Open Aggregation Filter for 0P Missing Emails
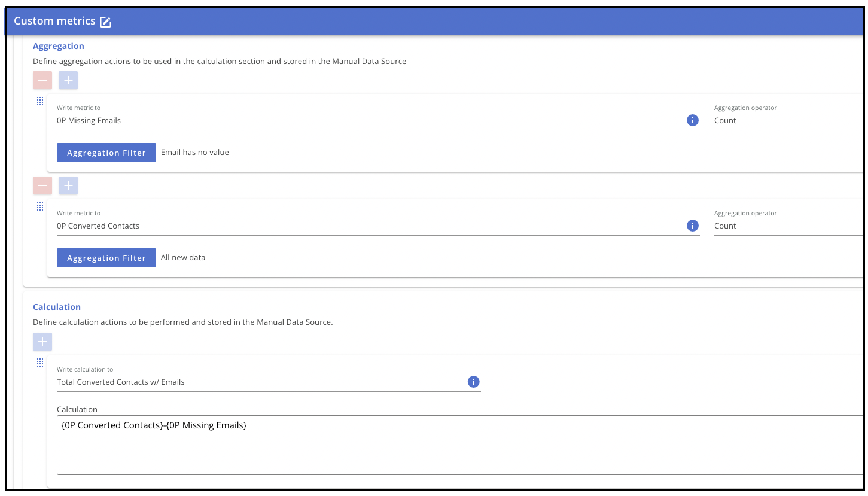 tap(106, 153)
